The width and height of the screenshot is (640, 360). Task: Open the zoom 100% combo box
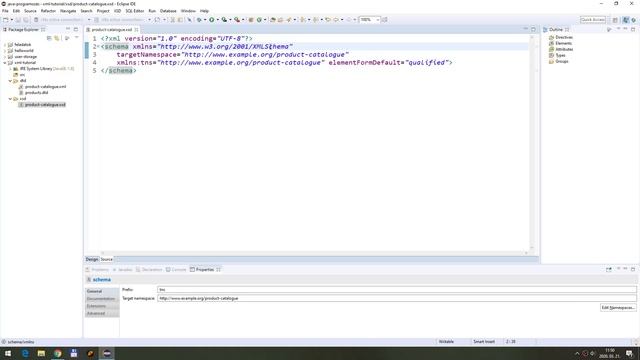click(x=369, y=20)
